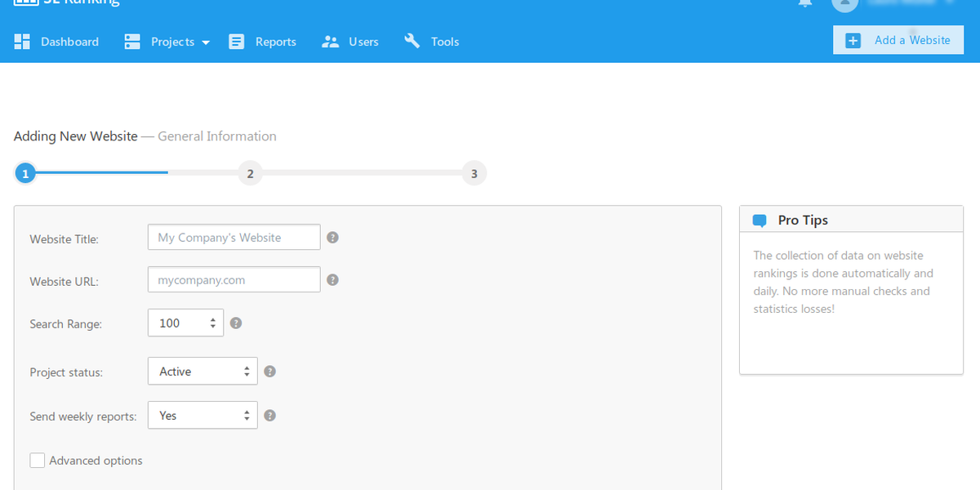Click the weekly reports help icon
Image resolution: width=980 pixels, height=490 pixels.
click(x=270, y=416)
